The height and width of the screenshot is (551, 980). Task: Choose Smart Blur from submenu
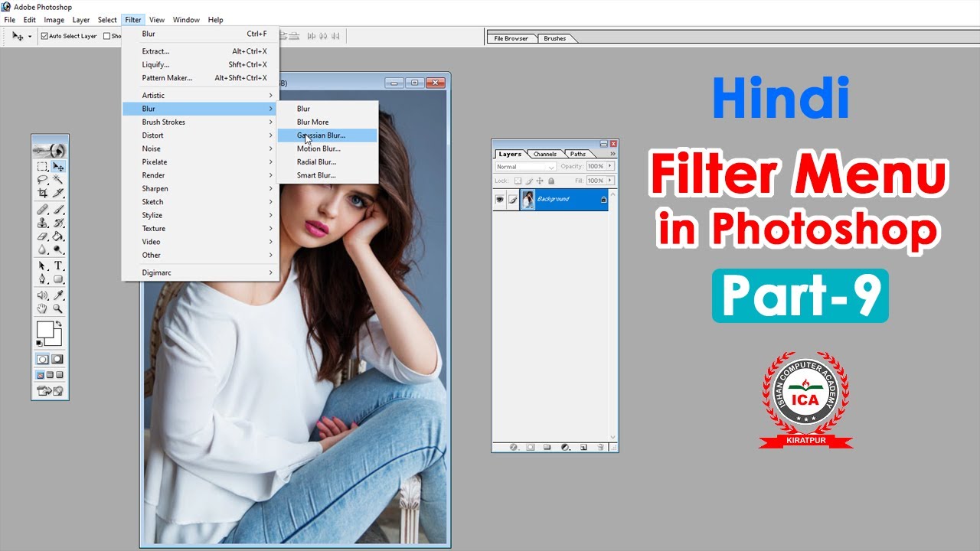(x=327, y=175)
